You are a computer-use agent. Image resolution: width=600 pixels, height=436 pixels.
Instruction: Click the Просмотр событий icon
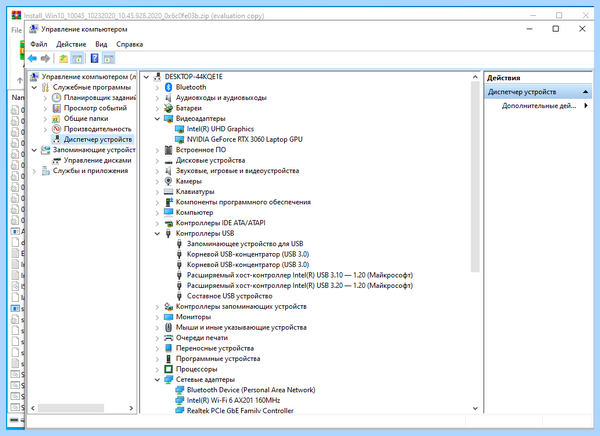tap(57, 108)
